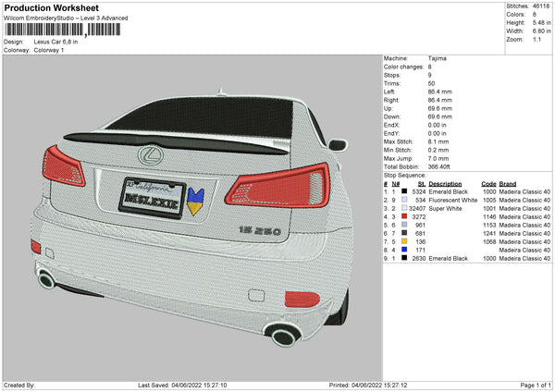Select the Fluorescent White color swatch
The width and height of the screenshot is (555, 392).
point(404,200)
